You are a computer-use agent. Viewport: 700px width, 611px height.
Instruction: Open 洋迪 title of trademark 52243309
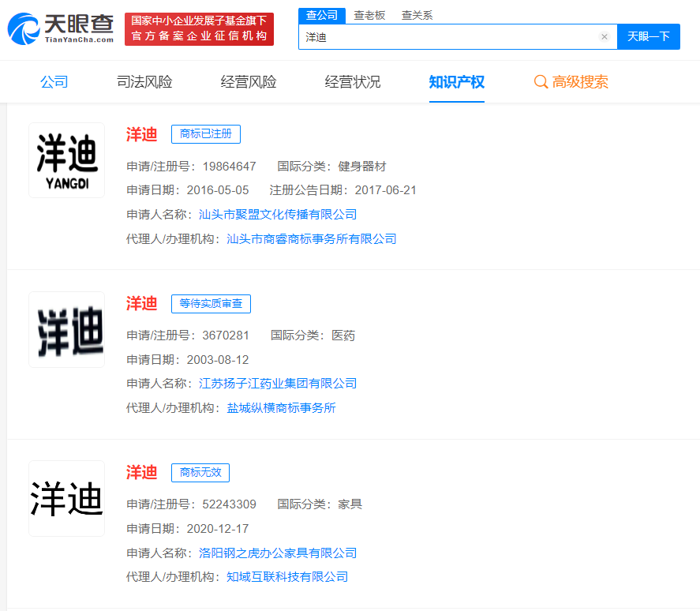point(141,473)
